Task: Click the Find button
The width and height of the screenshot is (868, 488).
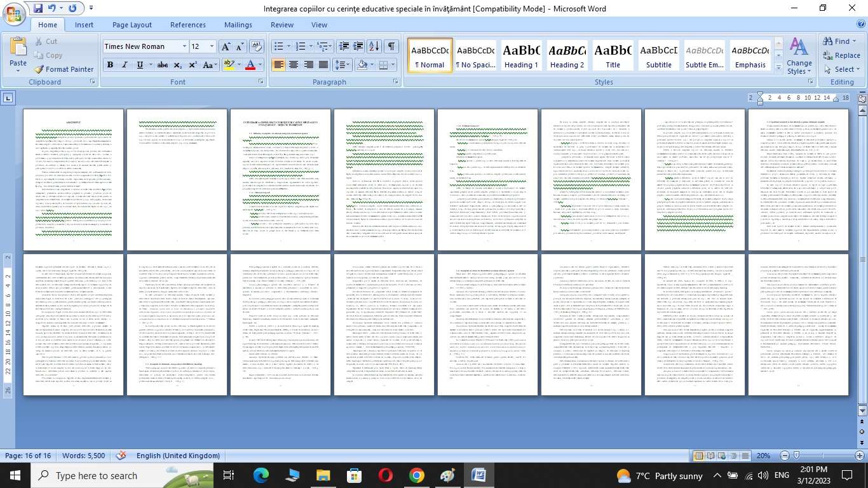Action: tap(840, 41)
